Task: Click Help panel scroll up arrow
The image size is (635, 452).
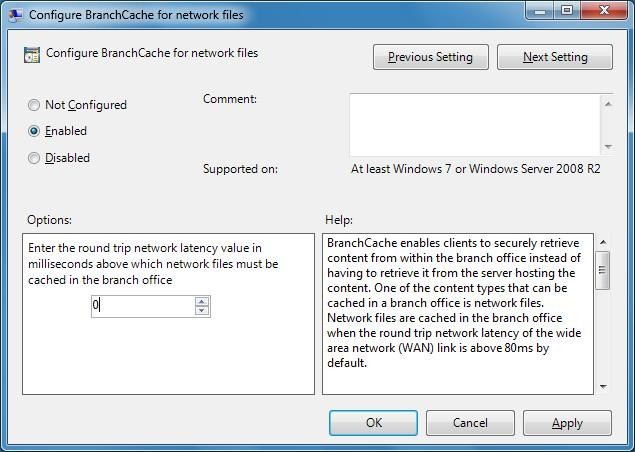Action: pos(603,242)
